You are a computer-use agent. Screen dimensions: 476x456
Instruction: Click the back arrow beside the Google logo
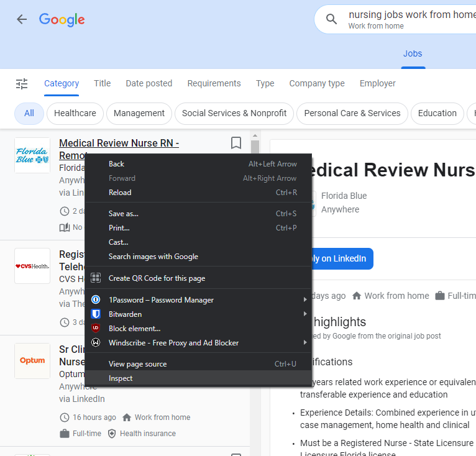click(x=22, y=19)
